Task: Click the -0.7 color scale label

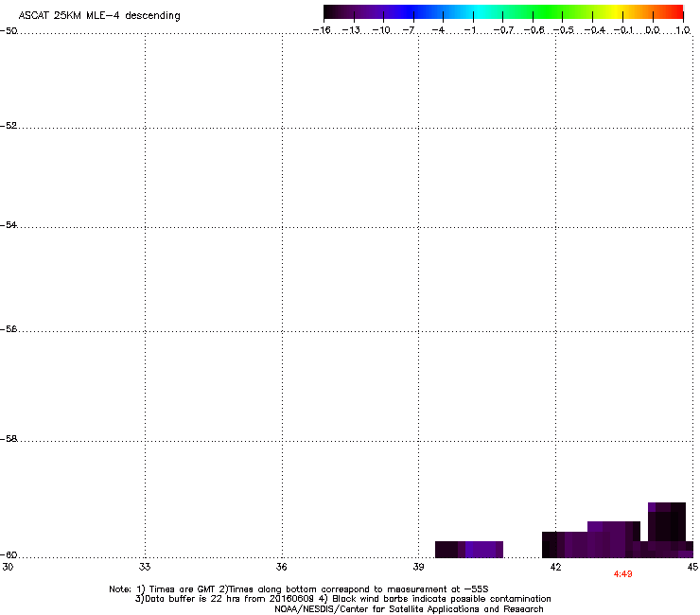Action: [503, 30]
